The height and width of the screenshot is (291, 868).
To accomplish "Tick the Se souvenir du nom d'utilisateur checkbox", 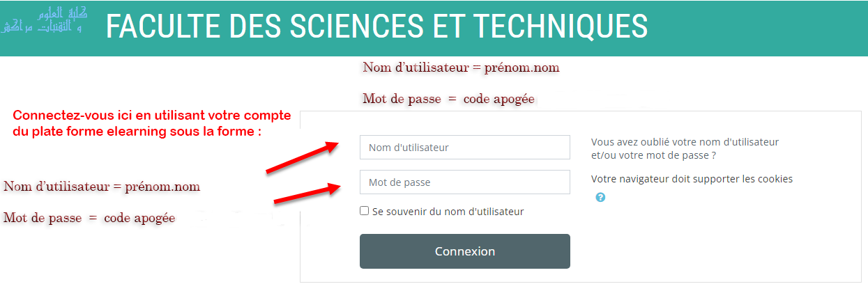I will tap(364, 211).
